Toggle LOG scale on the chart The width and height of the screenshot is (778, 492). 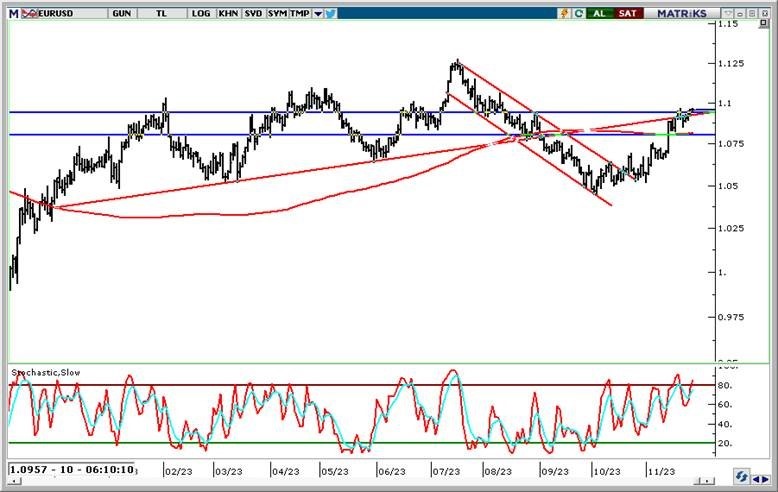pos(200,13)
